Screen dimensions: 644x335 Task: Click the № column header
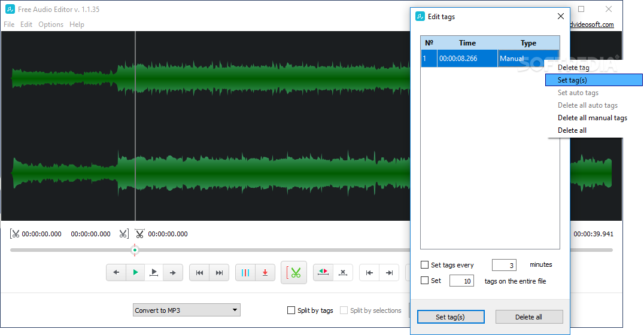click(x=429, y=43)
